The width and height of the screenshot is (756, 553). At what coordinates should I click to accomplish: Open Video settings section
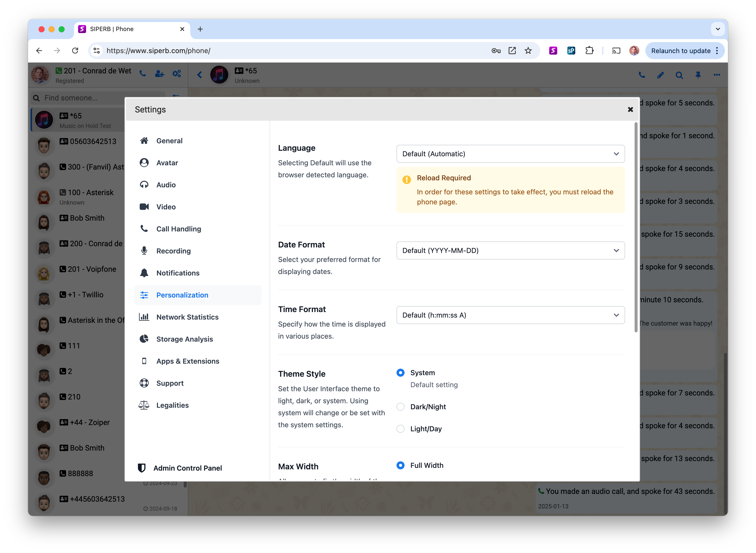click(x=197, y=207)
